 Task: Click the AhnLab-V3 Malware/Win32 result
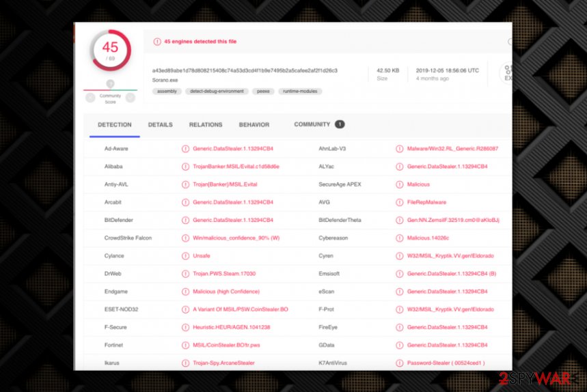pos(452,149)
